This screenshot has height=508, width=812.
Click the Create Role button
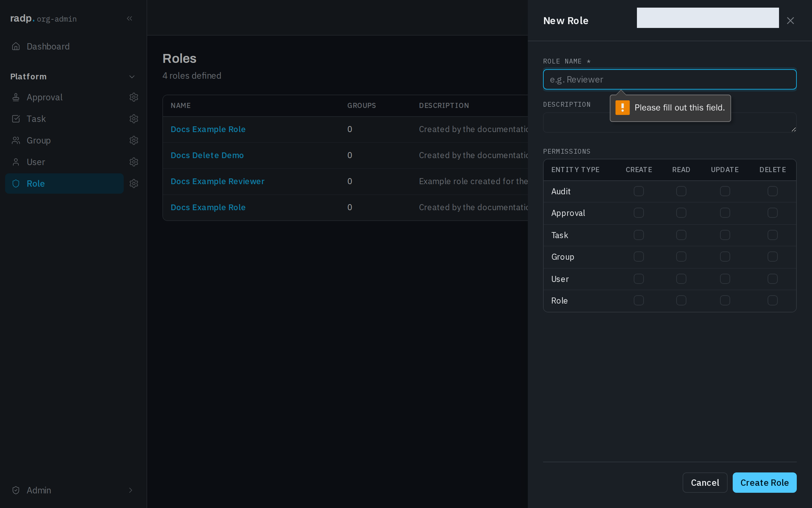tap(764, 483)
